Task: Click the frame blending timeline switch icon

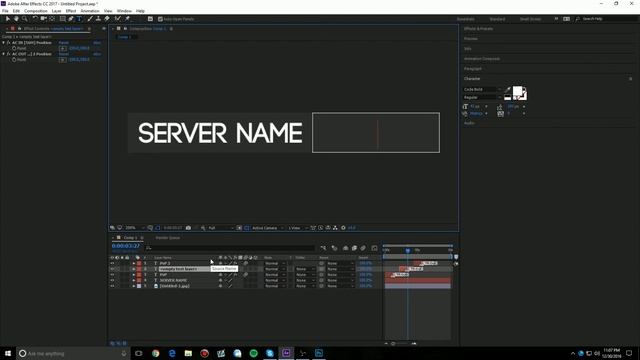Action: 354,248
